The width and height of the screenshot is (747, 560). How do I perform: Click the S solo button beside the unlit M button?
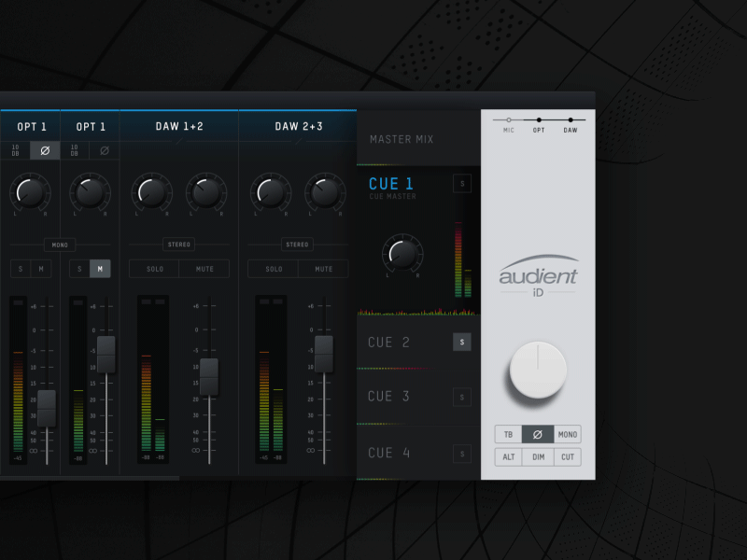click(21, 269)
